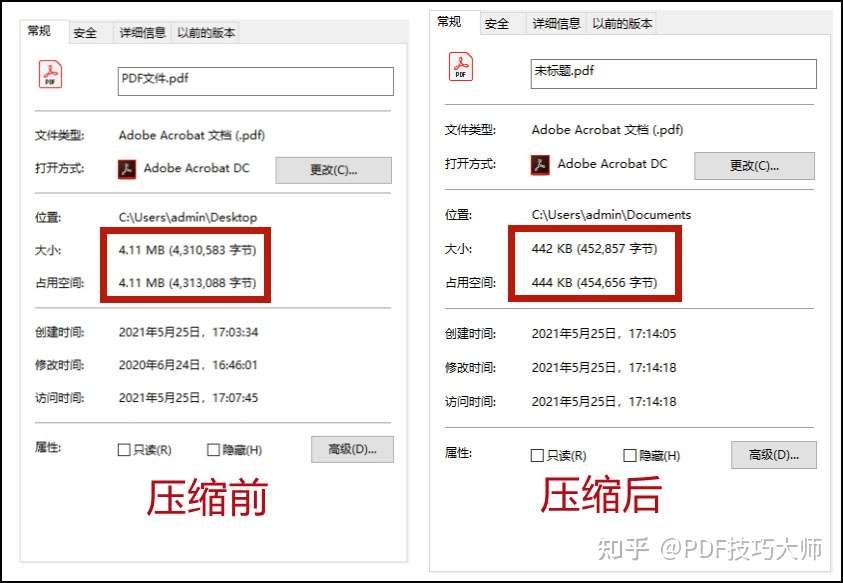Click the 4.11 MB (4,310,583 字节) size value
843x583 pixels.
[187, 250]
